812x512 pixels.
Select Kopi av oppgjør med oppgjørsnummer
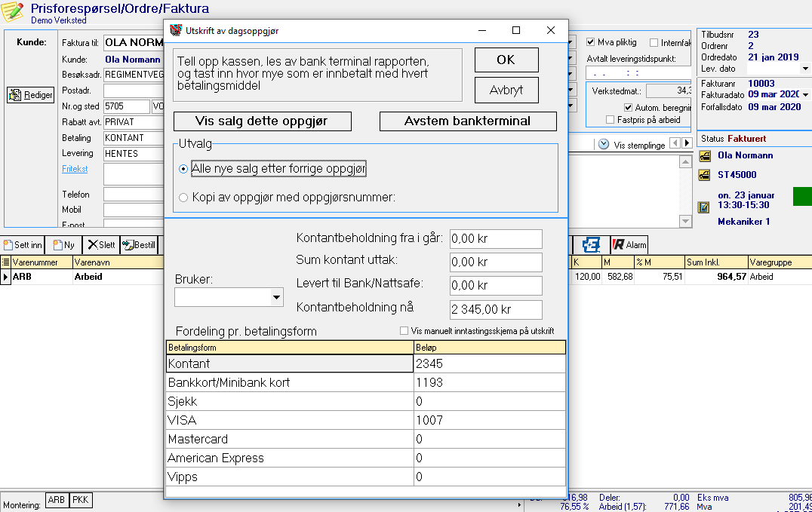point(183,198)
